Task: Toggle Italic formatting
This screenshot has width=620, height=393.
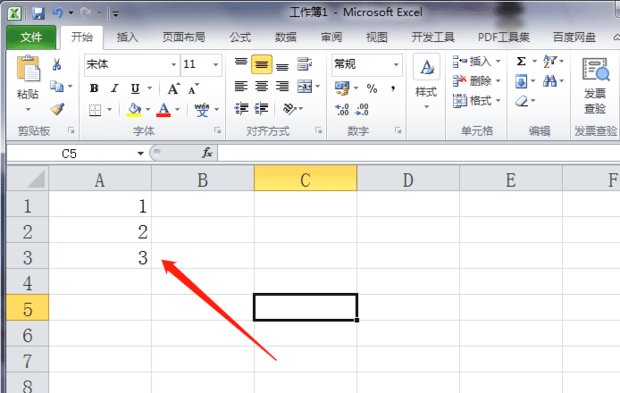Action: coord(115,88)
